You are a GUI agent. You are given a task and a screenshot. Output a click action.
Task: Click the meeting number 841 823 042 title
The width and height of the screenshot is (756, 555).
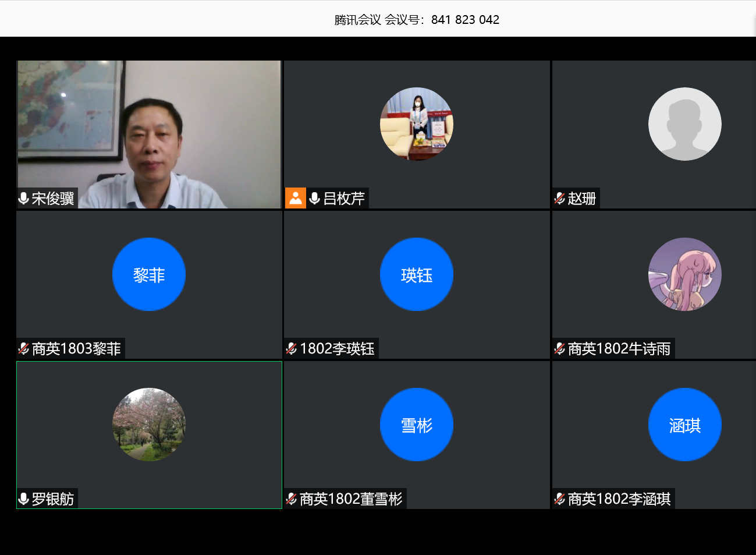417,20
